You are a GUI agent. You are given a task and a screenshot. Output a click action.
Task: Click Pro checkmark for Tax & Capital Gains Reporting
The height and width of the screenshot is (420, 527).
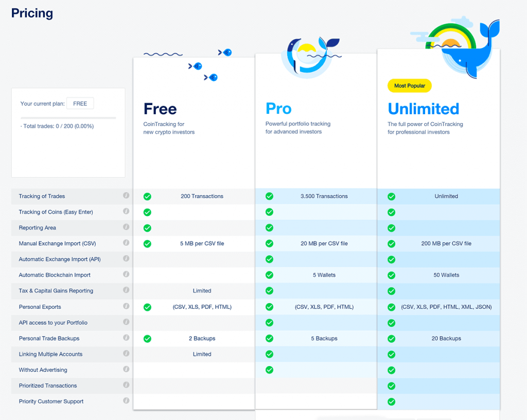pyautogui.click(x=269, y=291)
